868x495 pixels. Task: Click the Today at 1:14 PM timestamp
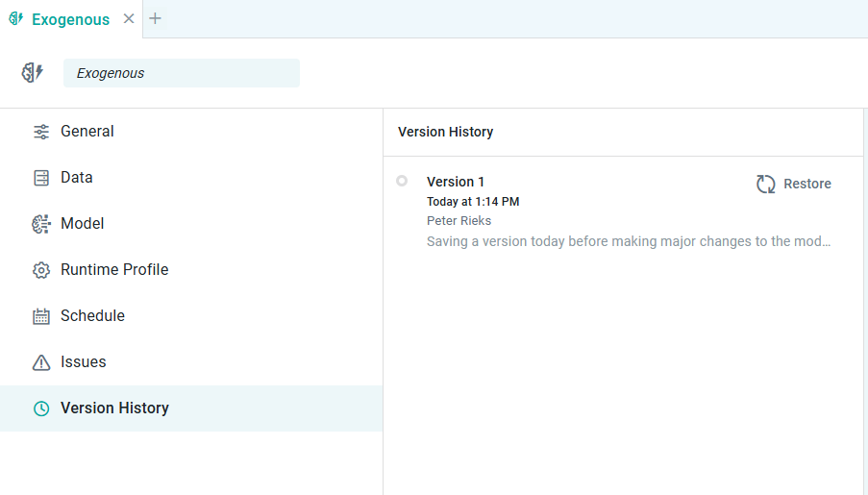[x=473, y=202]
